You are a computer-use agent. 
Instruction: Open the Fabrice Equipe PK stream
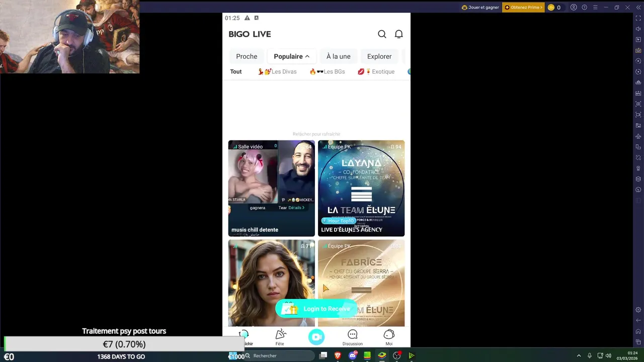(361, 283)
